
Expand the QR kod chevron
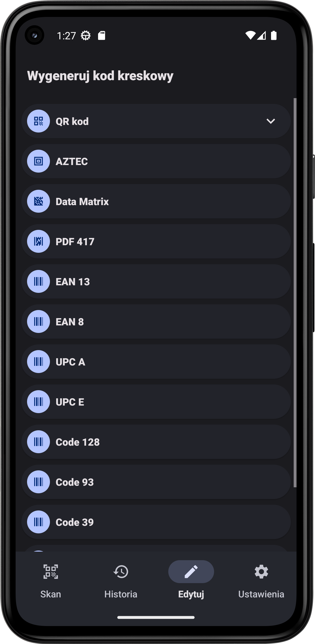271,121
